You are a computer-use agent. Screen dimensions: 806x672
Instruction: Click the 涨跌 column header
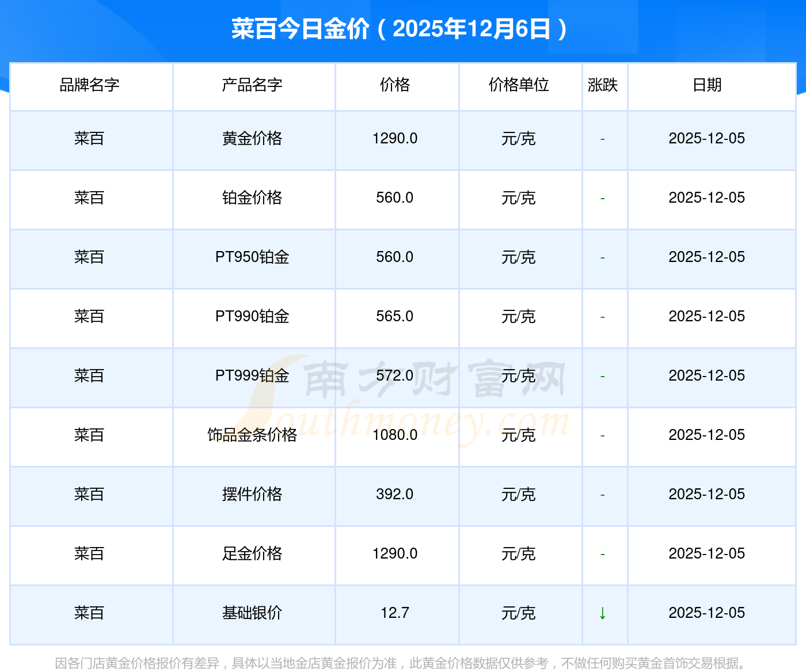[603, 85]
